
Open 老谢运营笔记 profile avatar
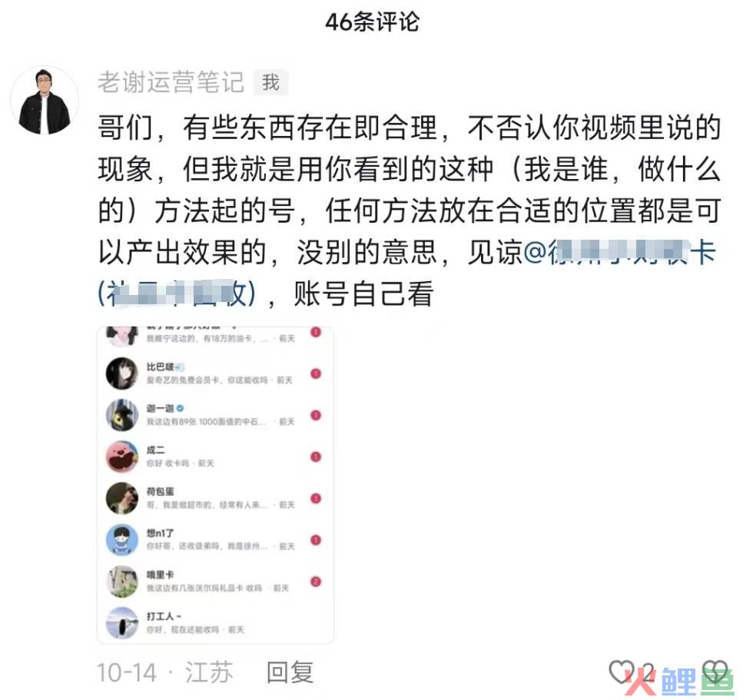click(x=45, y=101)
